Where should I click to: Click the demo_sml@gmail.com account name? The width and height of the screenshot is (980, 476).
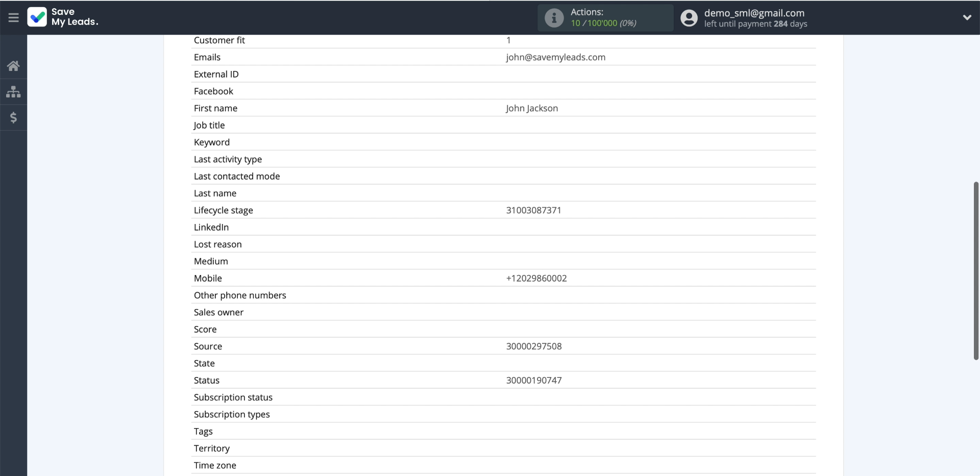click(x=754, y=13)
